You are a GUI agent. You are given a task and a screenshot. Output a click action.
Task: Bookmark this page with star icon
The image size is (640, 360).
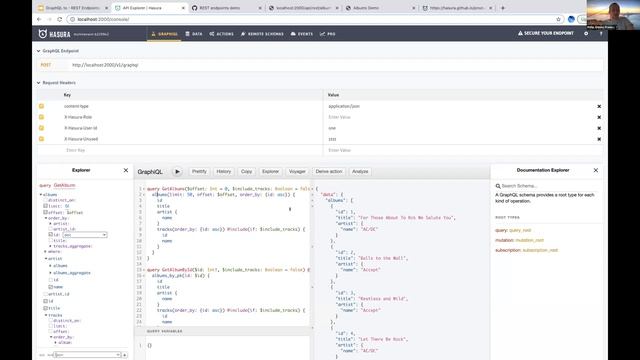coord(558,19)
